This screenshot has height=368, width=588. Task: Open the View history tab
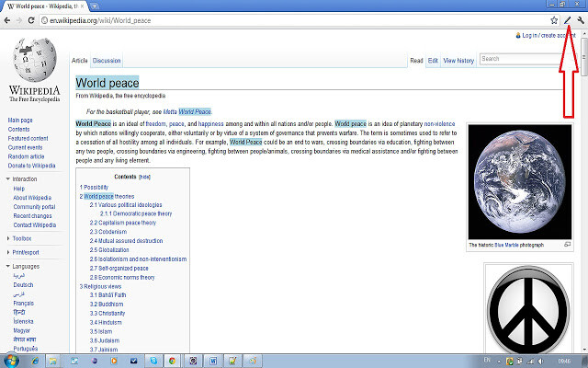point(458,61)
